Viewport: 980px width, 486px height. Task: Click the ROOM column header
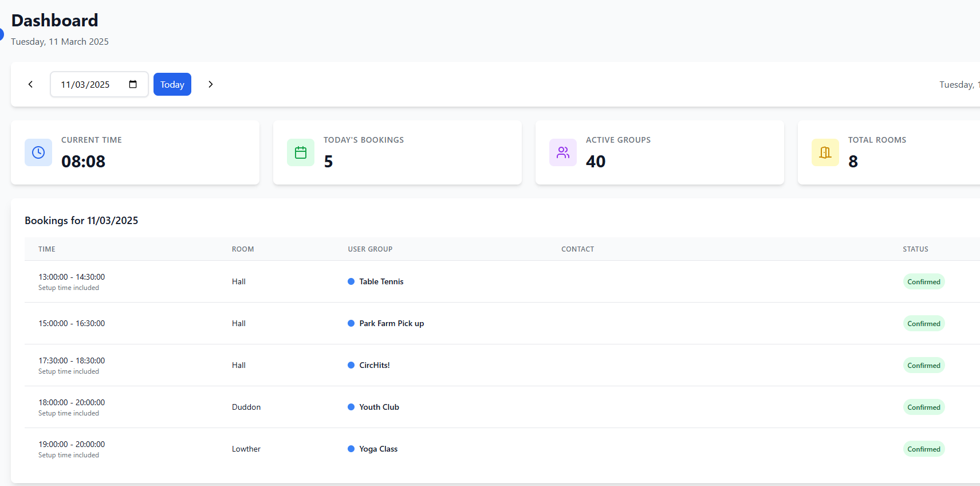click(x=243, y=249)
